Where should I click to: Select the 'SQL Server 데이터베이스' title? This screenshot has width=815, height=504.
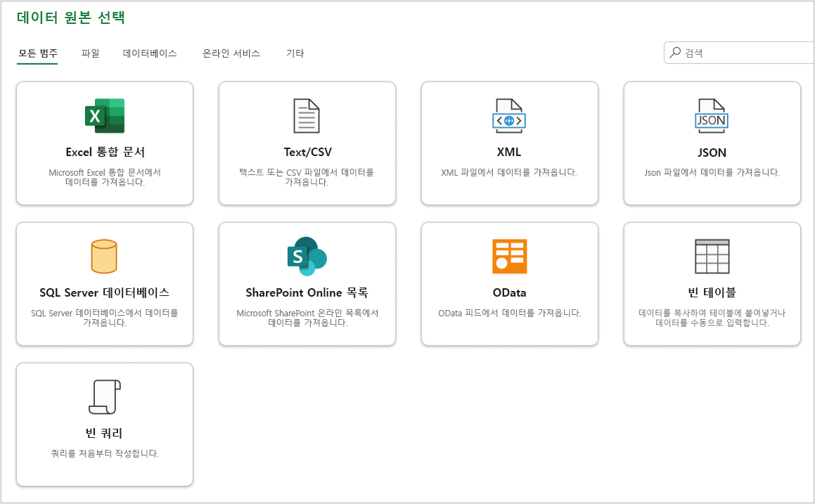[x=105, y=292]
